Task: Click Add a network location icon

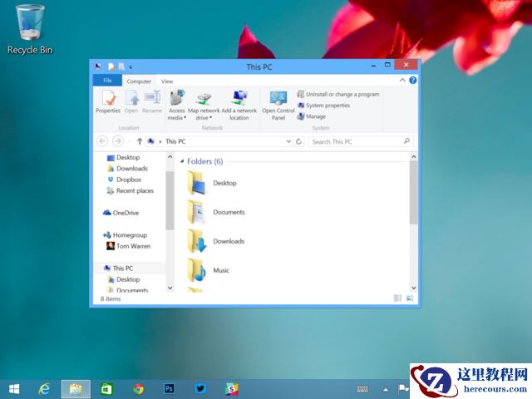Action: click(239, 105)
